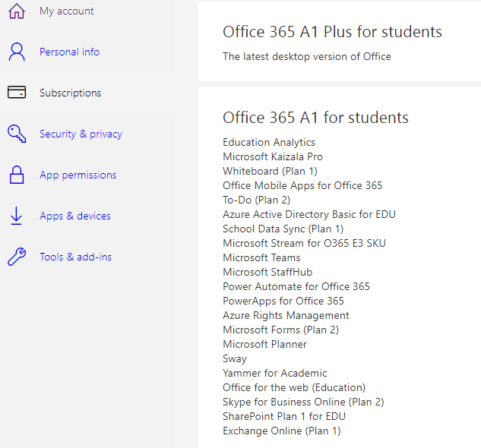Click Azure Rights Management entry
481x448 pixels.
[x=286, y=316]
